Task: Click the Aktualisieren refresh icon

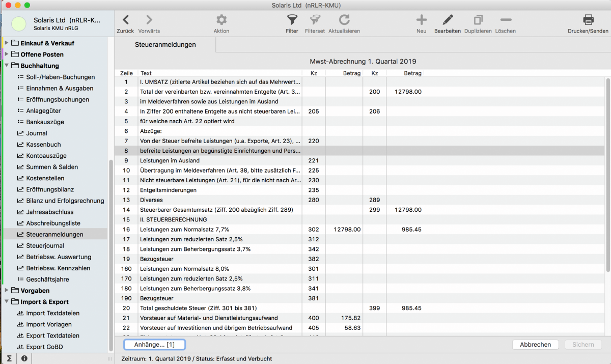Action: (344, 20)
